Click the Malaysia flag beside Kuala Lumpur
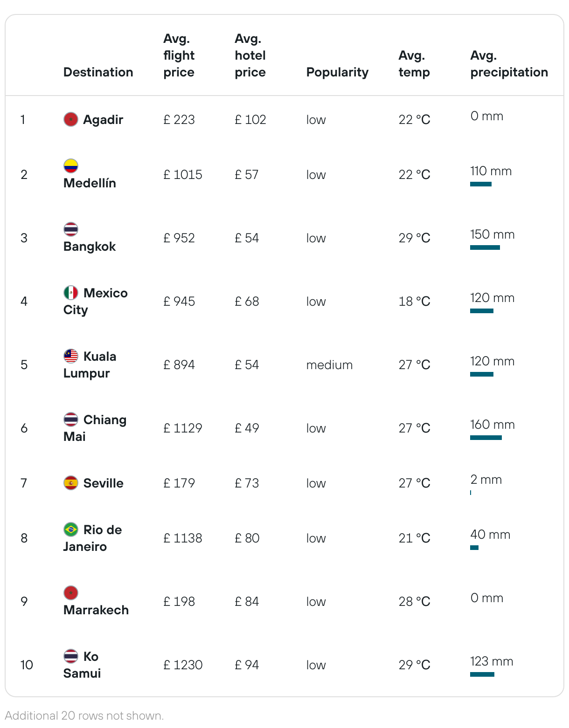The image size is (569, 728). tap(71, 356)
